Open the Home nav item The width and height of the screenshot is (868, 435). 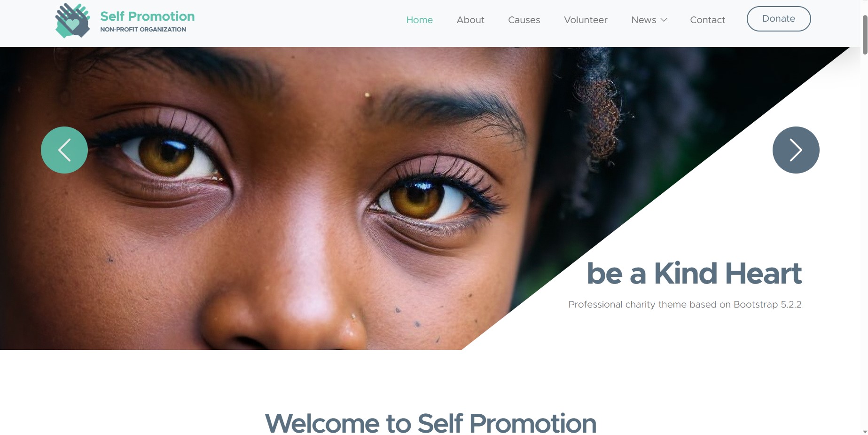coord(419,20)
